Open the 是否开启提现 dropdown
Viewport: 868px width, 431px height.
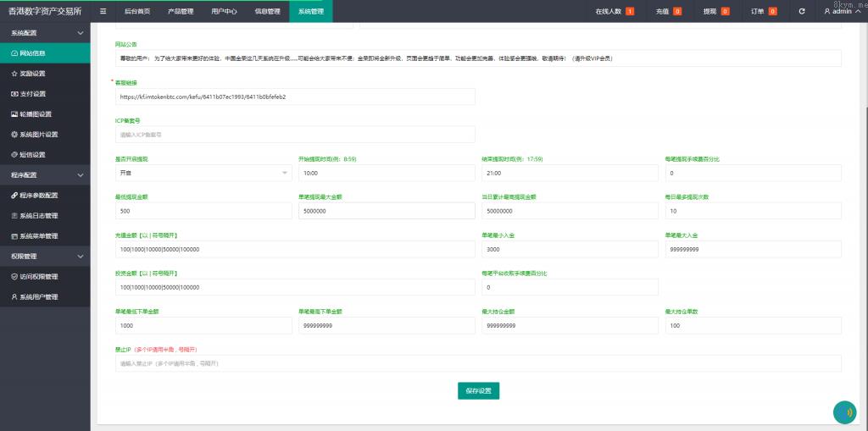point(203,173)
